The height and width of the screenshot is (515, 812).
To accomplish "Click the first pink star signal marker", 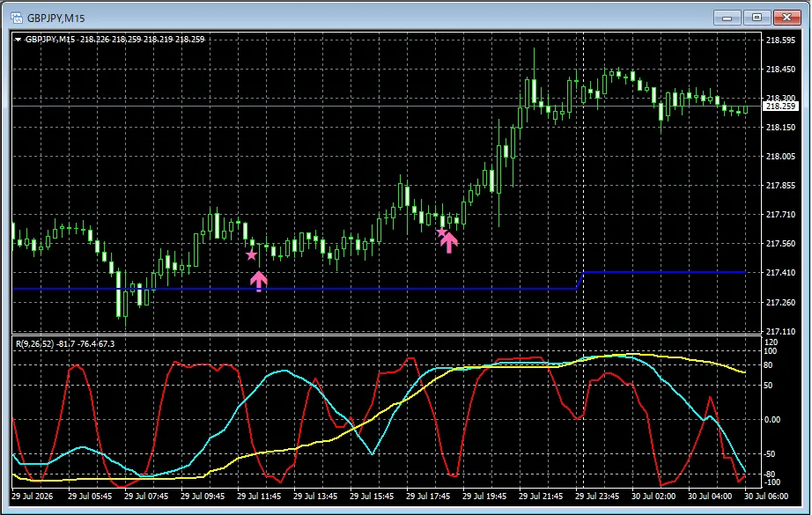I will 251,254.
